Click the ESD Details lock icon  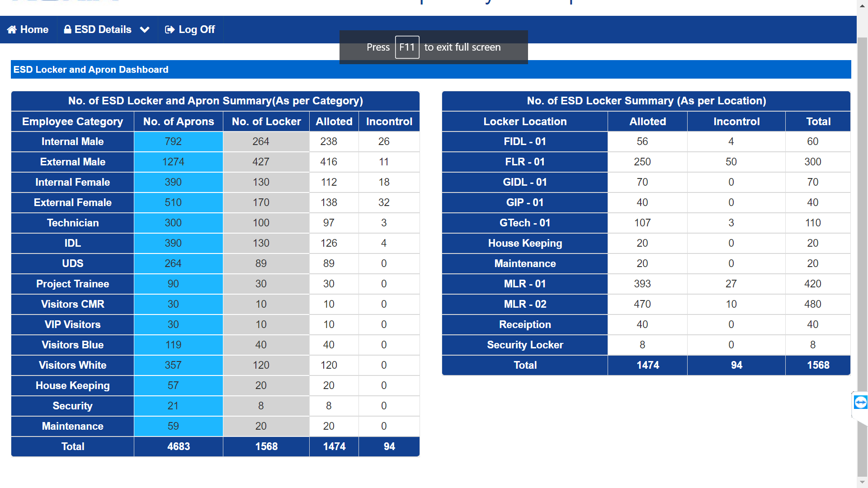click(x=67, y=30)
